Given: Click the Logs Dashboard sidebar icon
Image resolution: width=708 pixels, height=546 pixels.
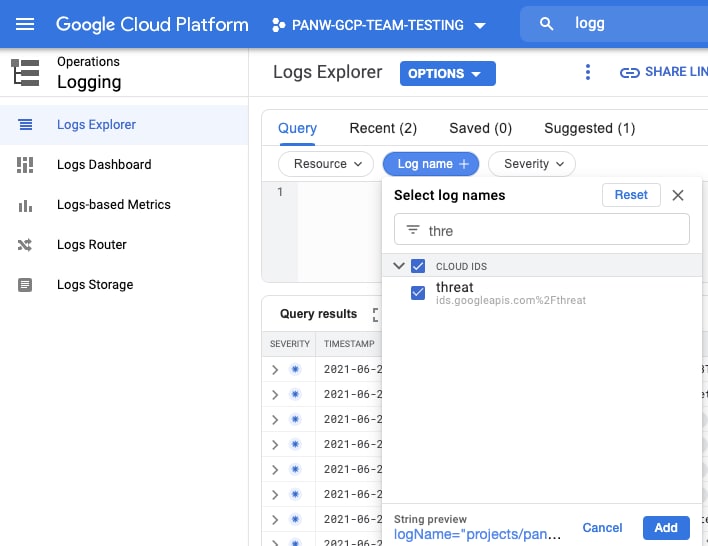Looking at the screenshot, I should [25, 165].
